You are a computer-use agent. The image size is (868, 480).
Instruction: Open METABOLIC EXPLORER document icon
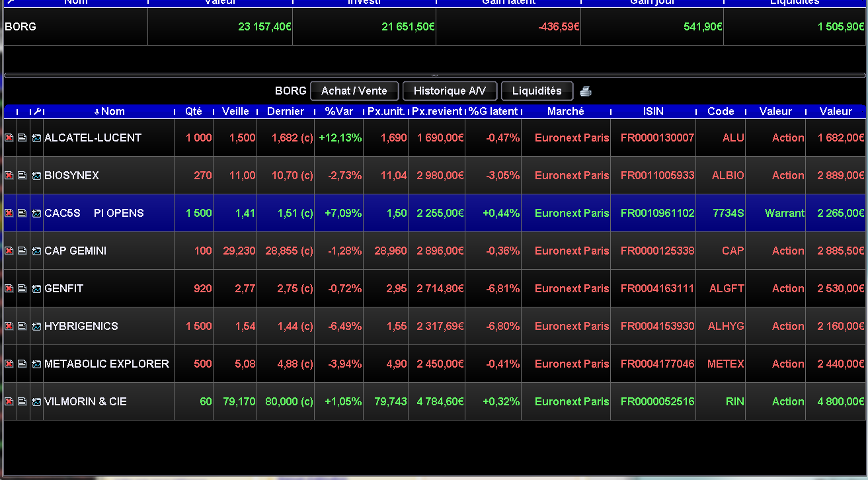pos(22,364)
